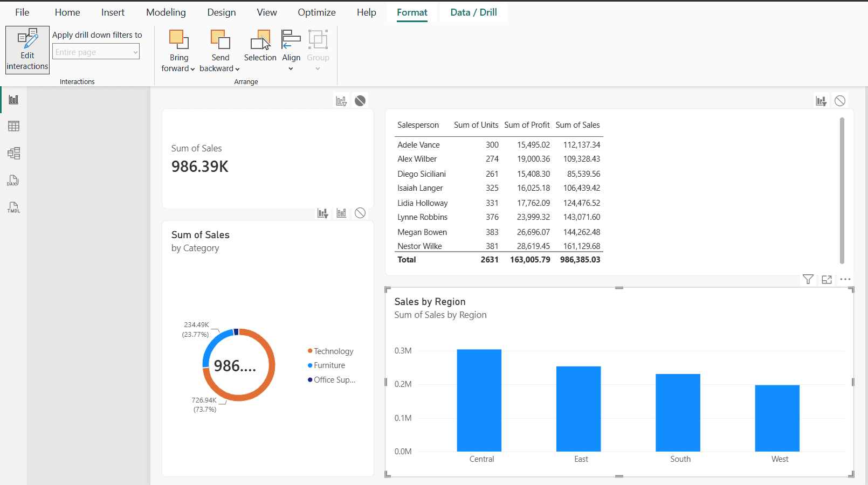Sort table by Sum of Units header
Screen dimensions: 868x485
coord(476,125)
